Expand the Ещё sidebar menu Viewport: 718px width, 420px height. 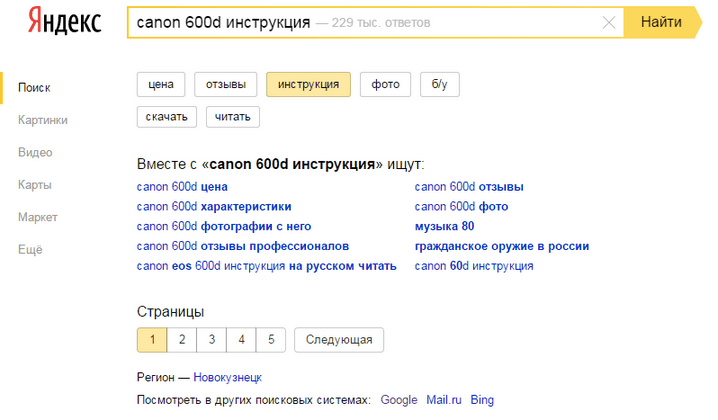pyautogui.click(x=30, y=250)
